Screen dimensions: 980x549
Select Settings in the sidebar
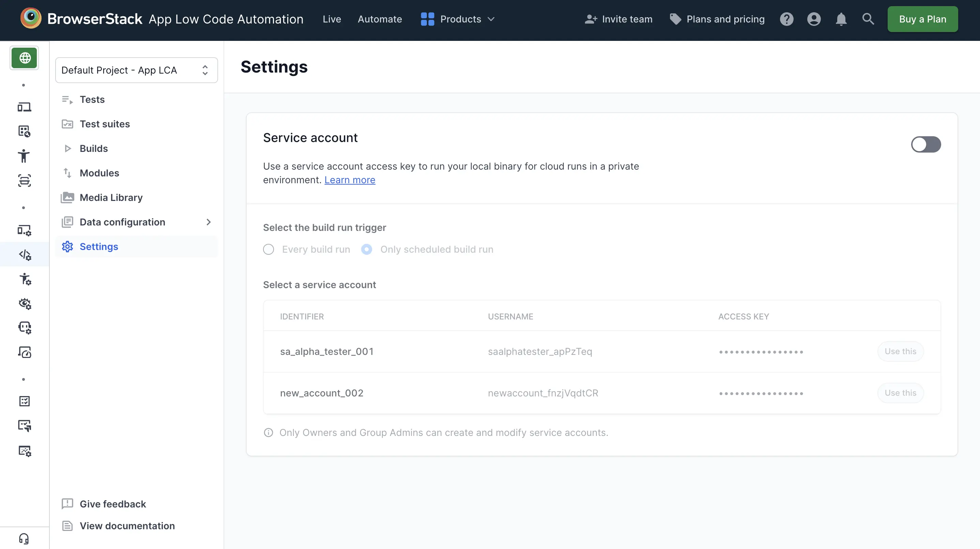pos(136,247)
